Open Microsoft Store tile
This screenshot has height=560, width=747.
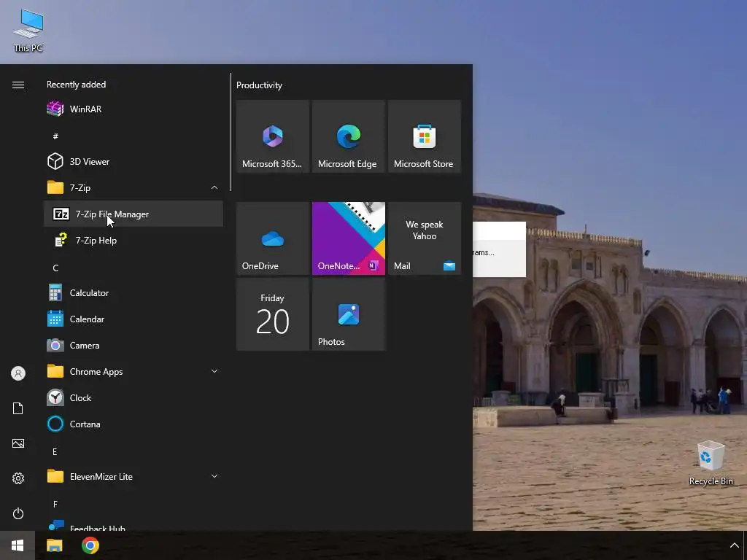coord(425,136)
